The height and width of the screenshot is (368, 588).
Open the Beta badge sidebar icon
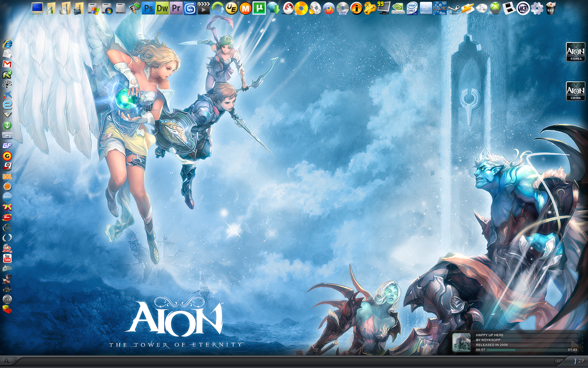pos(7,197)
